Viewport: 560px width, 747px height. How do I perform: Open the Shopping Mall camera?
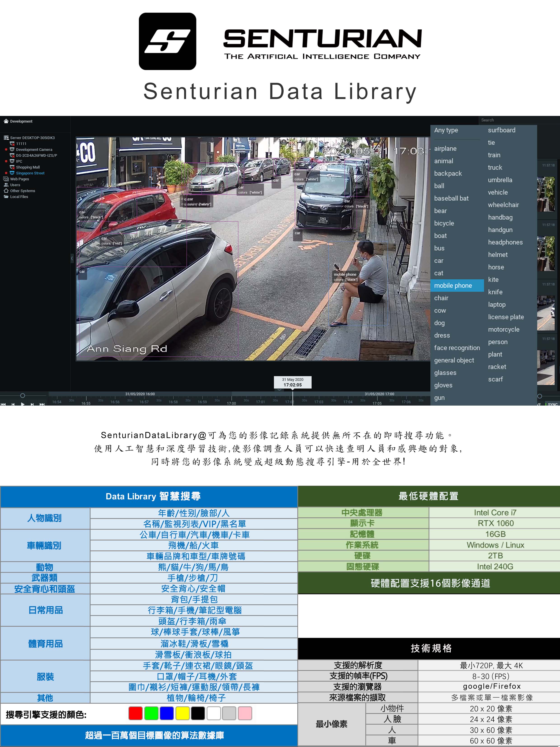pos(28,167)
